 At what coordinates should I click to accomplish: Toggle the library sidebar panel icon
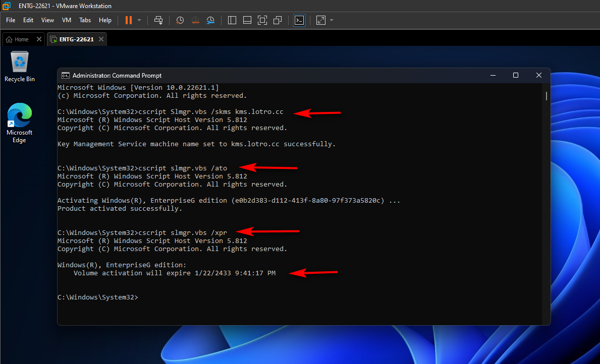pyautogui.click(x=232, y=20)
